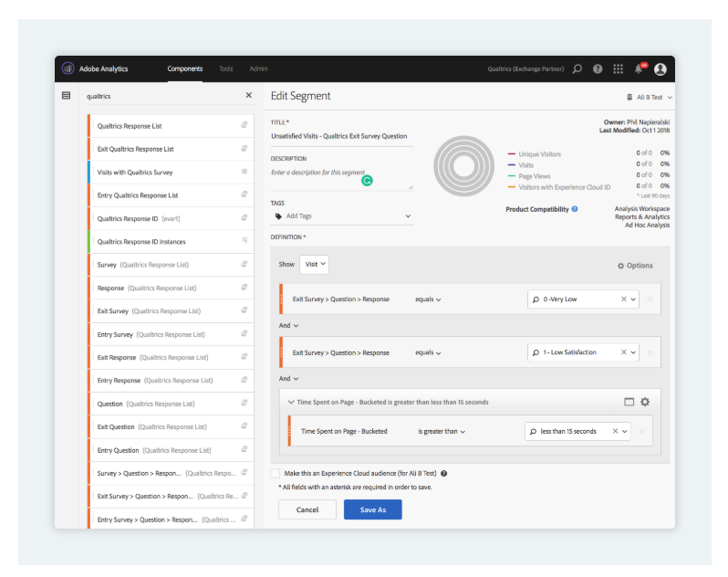Open the second And logic dropdown
The width and height of the screenshot is (728, 577).
(288, 379)
